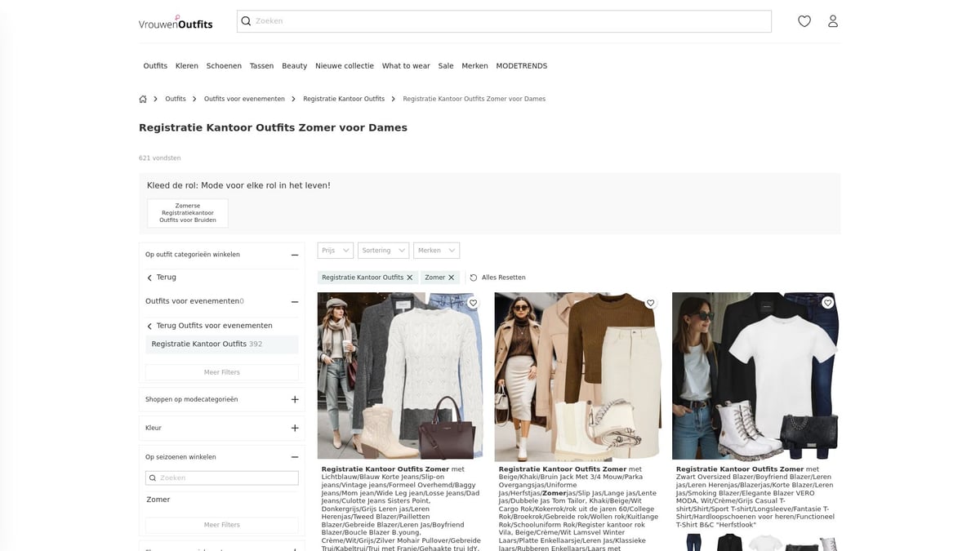The width and height of the screenshot is (980, 551).
Task: Click the Zoeken field under Op seizoenen winkelen
Action: [221, 477]
